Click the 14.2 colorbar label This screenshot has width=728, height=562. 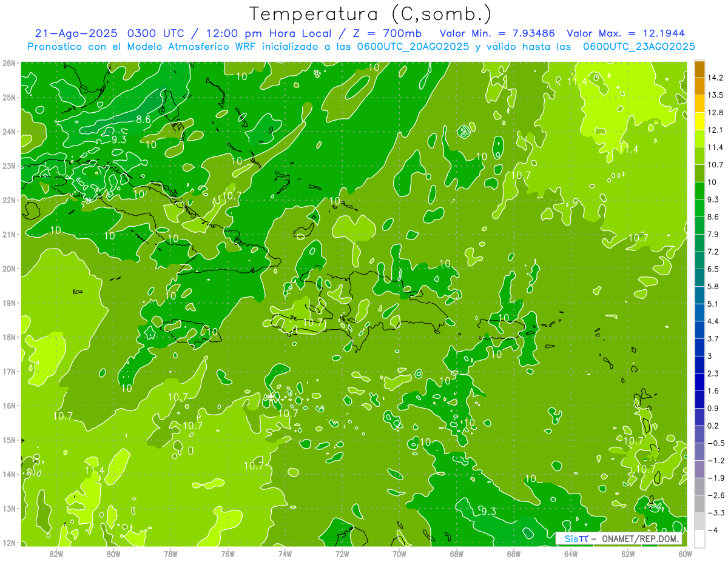[715, 78]
